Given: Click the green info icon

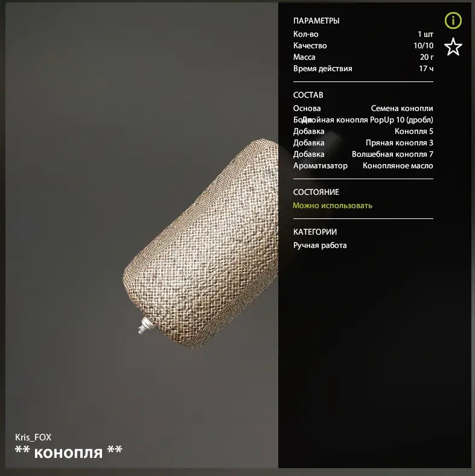Looking at the screenshot, I should click(453, 21).
